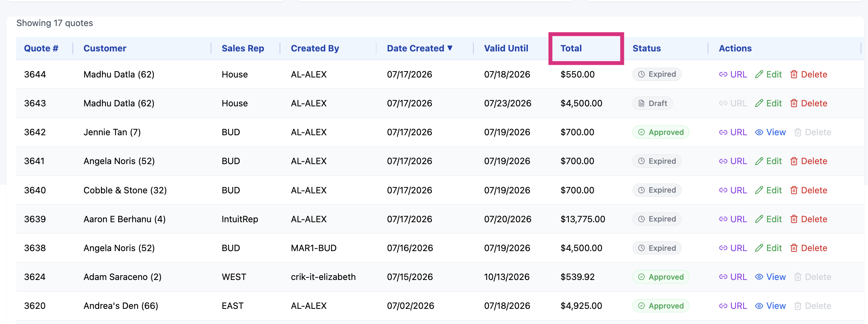This screenshot has width=868, height=324.
Task: Sort by the Quote # column header
Action: point(41,48)
